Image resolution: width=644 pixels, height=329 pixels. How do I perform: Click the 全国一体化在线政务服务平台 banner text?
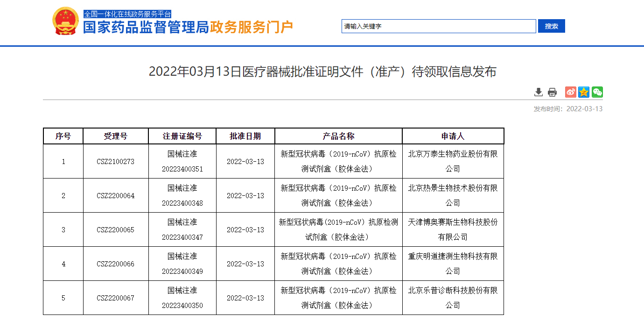click(x=127, y=14)
